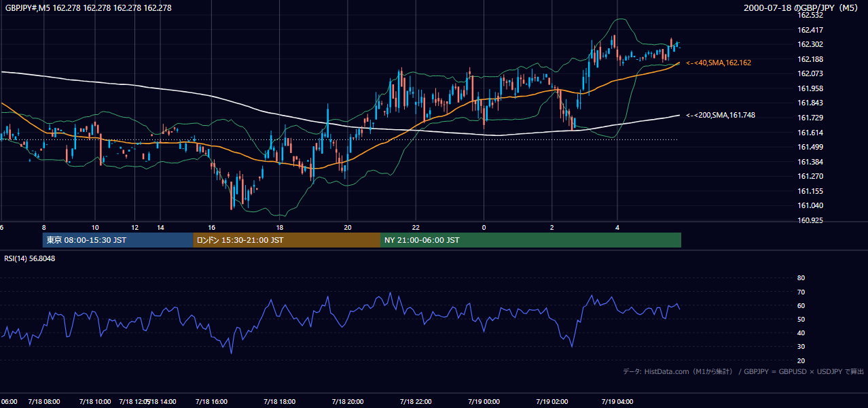Click RSI axis level 80
The width and height of the screenshot is (868, 408).
tap(801, 278)
